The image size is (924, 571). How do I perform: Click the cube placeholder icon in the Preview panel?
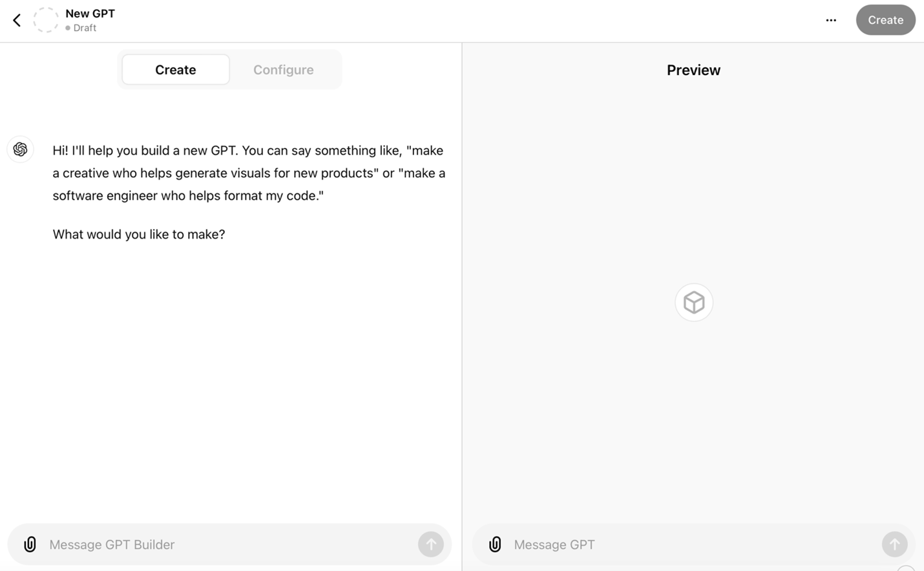click(x=693, y=302)
